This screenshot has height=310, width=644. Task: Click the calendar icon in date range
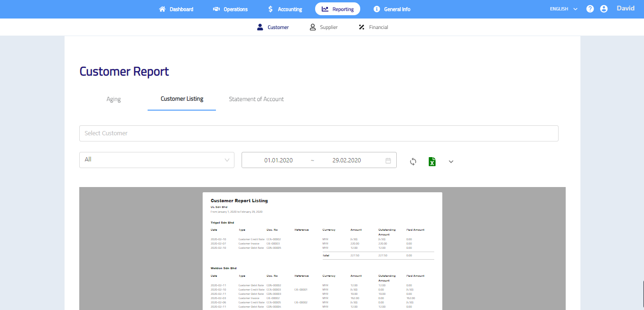pos(388,160)
